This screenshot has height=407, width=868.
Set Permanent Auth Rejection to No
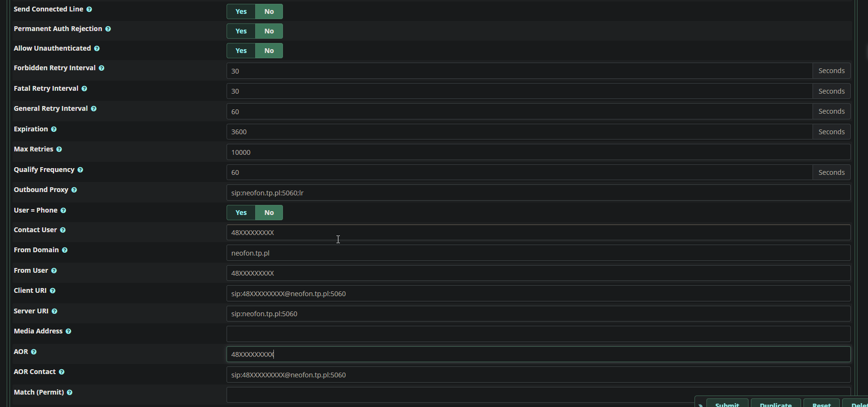tap(269, 31)
